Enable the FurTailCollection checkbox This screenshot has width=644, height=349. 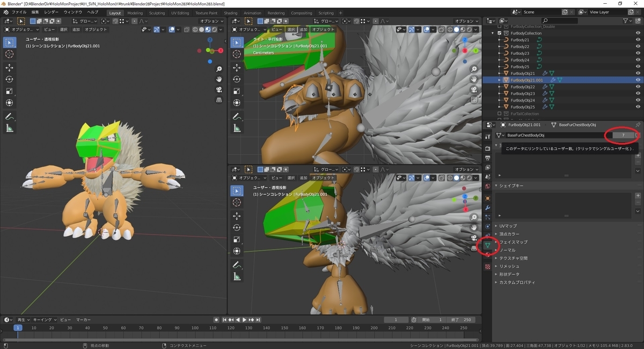click(500, 114)
